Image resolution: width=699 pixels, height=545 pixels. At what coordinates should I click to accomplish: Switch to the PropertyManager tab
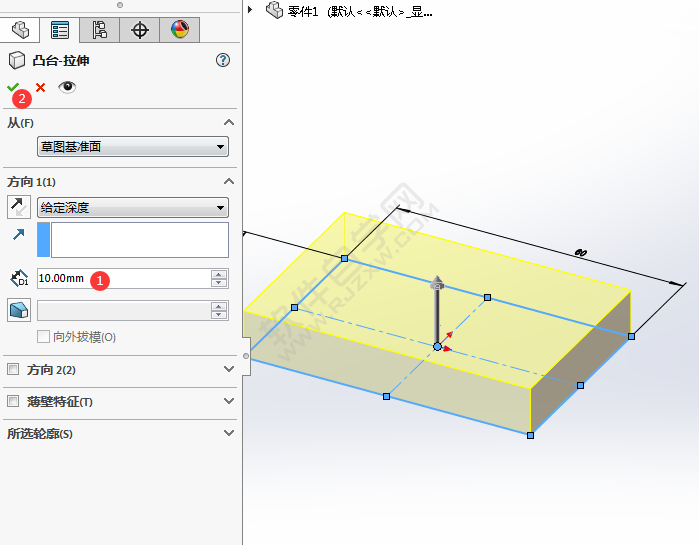coord(60,30)
